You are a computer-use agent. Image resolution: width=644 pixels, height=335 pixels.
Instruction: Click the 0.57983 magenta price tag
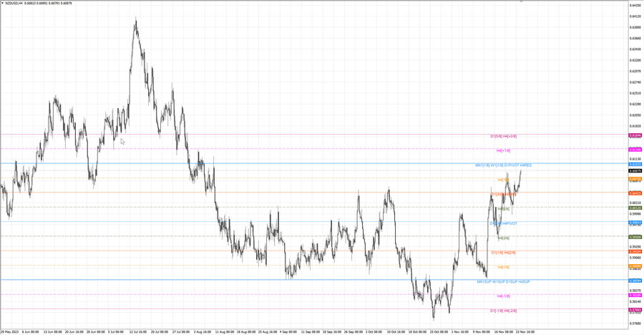pos(635,310)
